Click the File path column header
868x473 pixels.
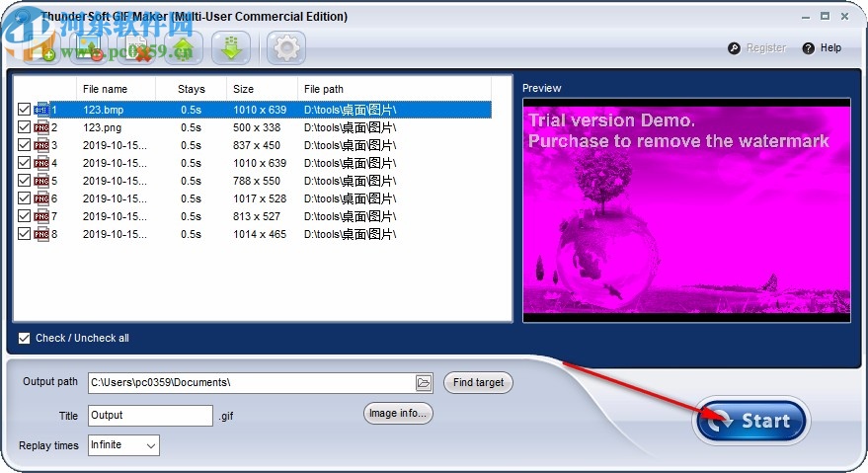394,89
